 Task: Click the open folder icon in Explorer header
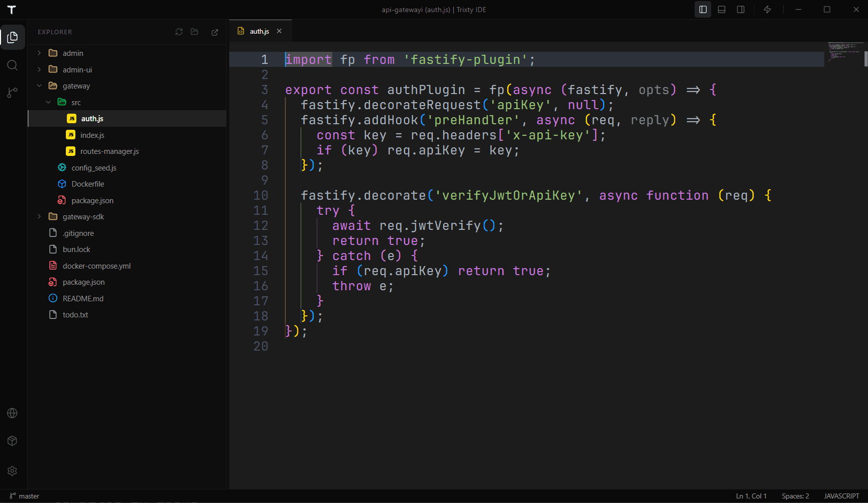pyautogui.click(x=195, y=32)
